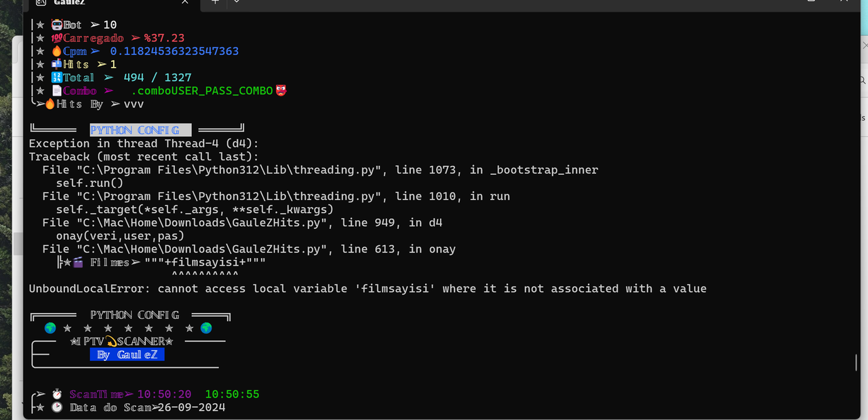Click the clapperboard emoji before Filmes
Image resolution: width=868 pixels, height=420 pixels.
point(78,262)
